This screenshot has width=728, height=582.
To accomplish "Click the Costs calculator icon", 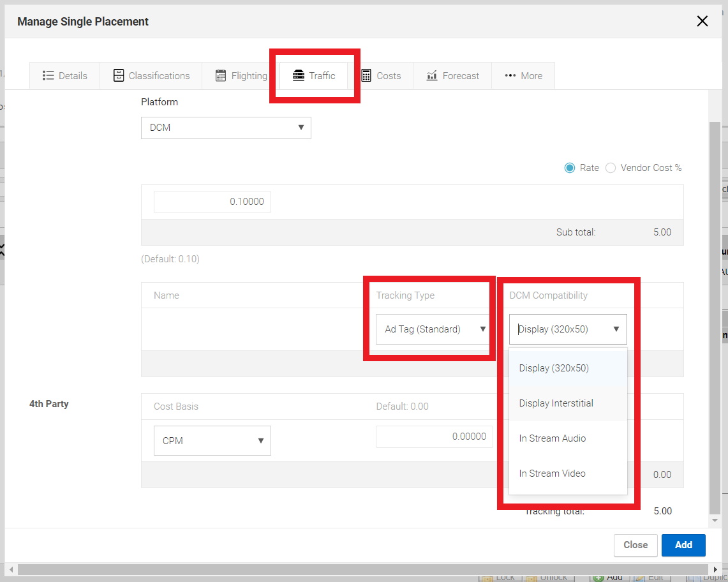I will click(366, 75).
